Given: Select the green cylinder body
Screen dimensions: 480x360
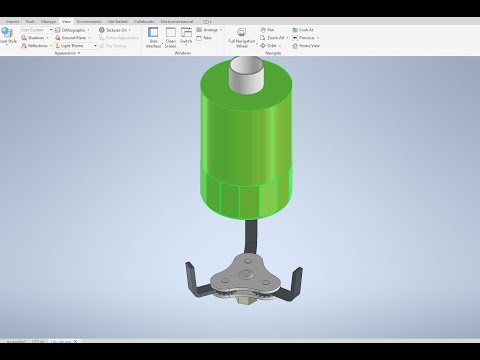Looking at the screenshot, I should [246, 143].
